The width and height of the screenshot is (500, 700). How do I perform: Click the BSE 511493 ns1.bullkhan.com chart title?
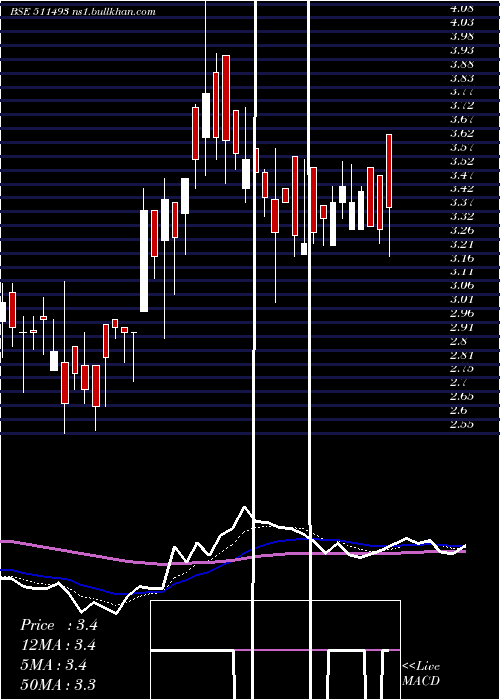(83, 12)
